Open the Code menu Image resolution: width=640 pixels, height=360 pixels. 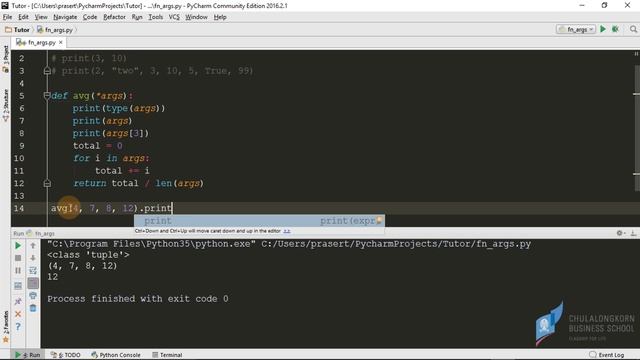point(90,17)
